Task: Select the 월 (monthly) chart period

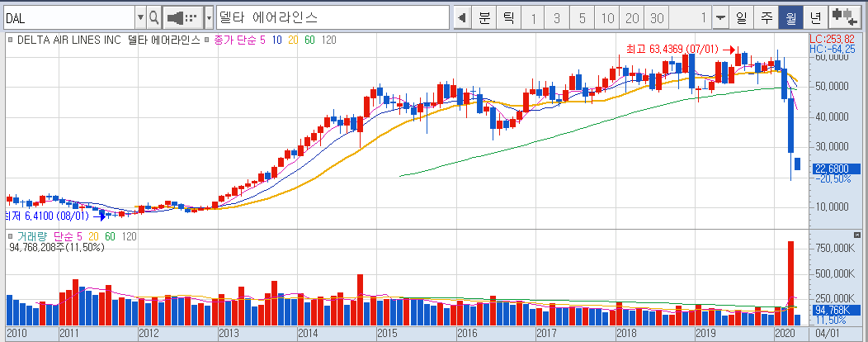Action: point(790,18)
